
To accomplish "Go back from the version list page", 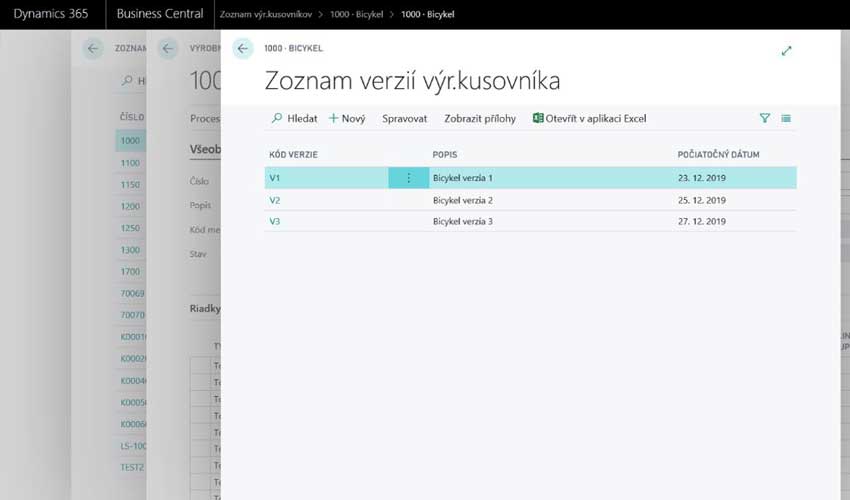I will click(x=242, y=48).
